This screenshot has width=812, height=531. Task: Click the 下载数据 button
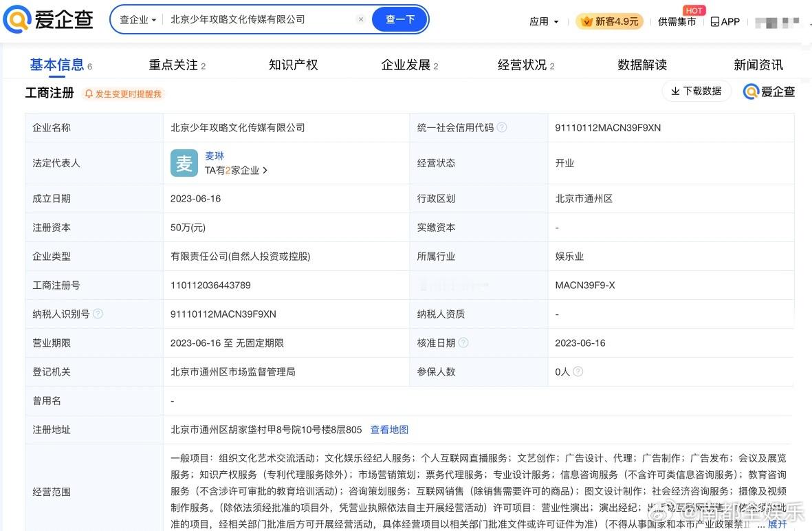coord(696,91)
